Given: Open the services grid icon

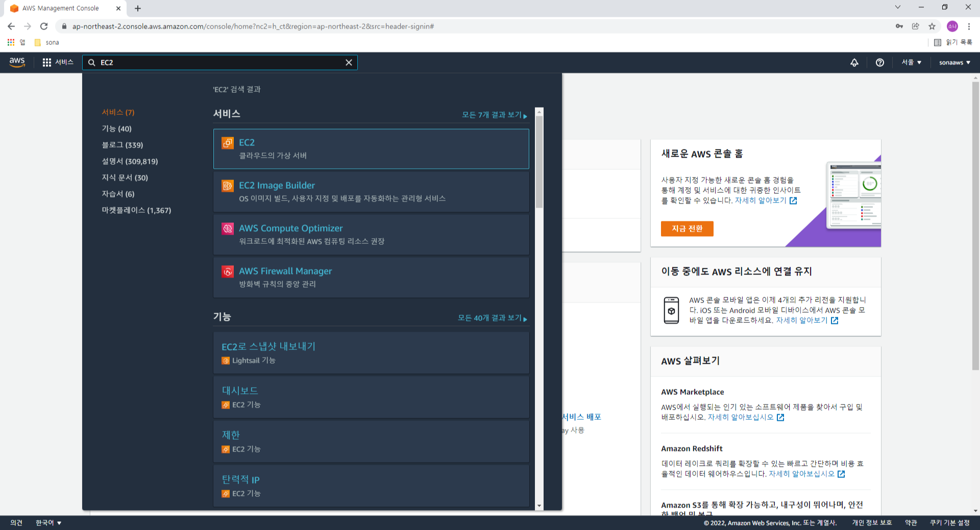Looking at the screenshot, I should coord(47,62).
